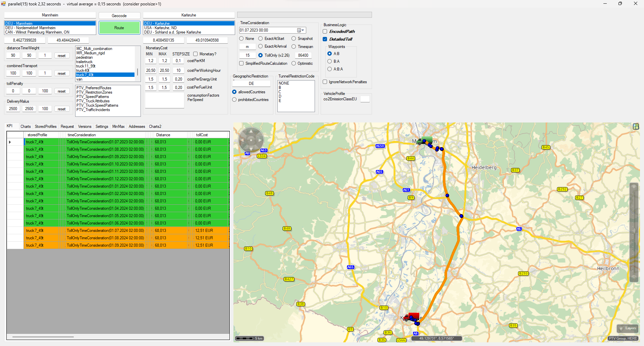Image resolution: width=644 pixels, height=346 pixels.
Task: Click the green truck start marker at Mannheim
Action: pos(424,141)
